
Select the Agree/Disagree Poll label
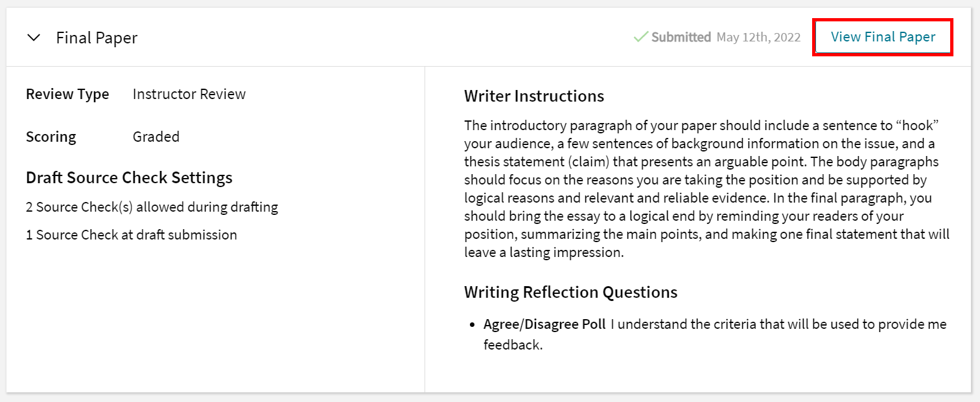544,324
